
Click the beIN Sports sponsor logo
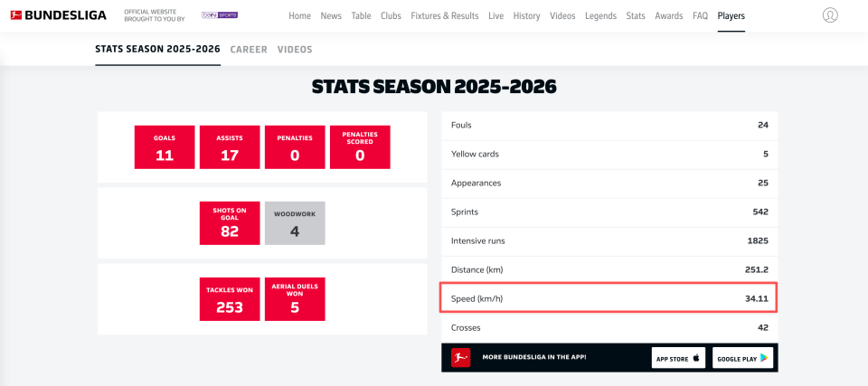click(220, 15)
